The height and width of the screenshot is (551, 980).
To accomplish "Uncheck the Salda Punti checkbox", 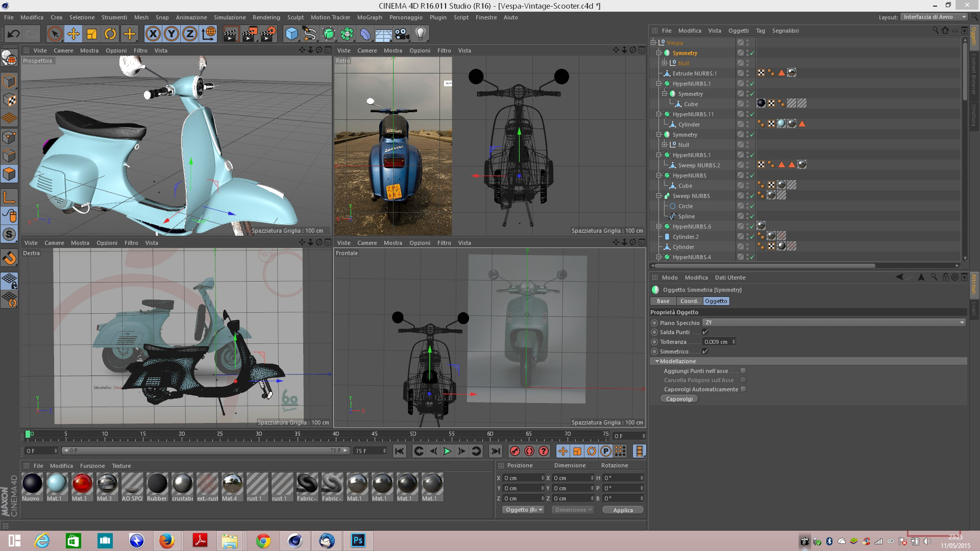I will point(705,332).
